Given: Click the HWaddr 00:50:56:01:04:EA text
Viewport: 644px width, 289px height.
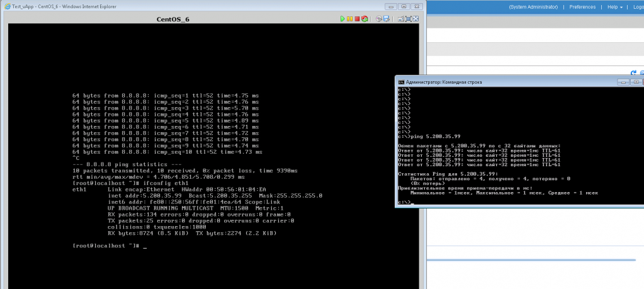Looking at the screenshot, I should click(x=224, y=190).
